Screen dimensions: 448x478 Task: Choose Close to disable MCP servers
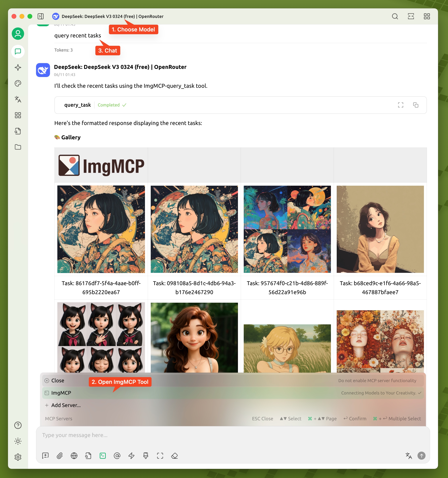pyautogui.click(x=58, y=381)
